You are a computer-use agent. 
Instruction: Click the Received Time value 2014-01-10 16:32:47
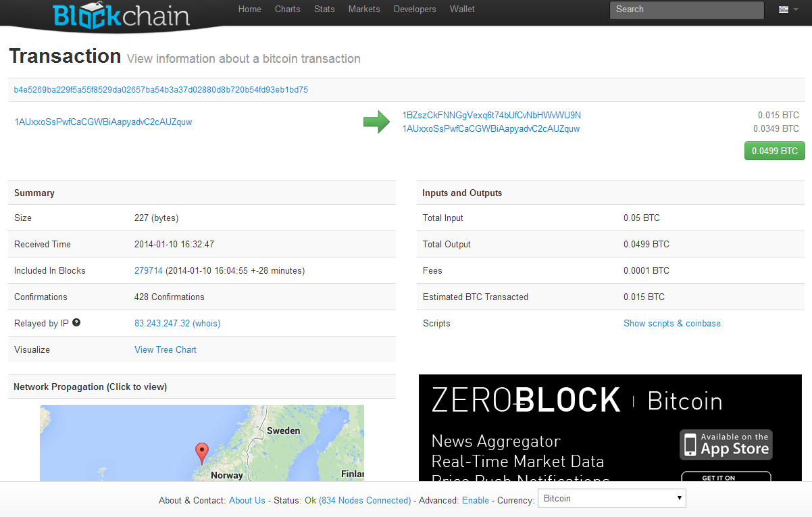(174, 244)
